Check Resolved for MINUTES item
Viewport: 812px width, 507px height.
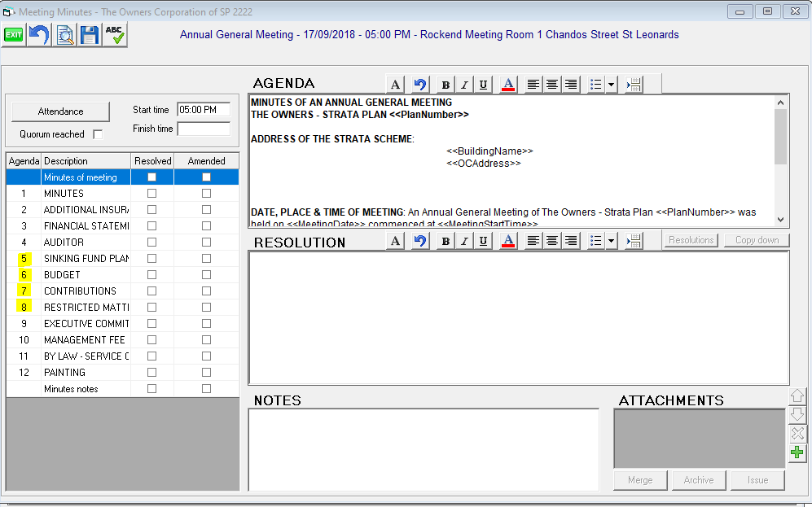151,194
